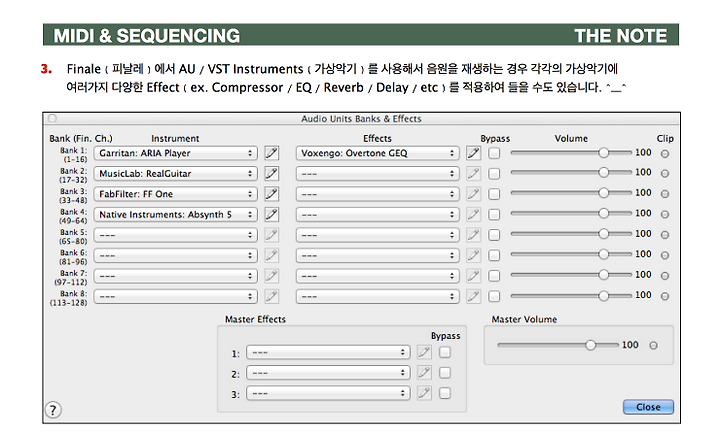
Task: Click the Close button
Action: point(648,407)
